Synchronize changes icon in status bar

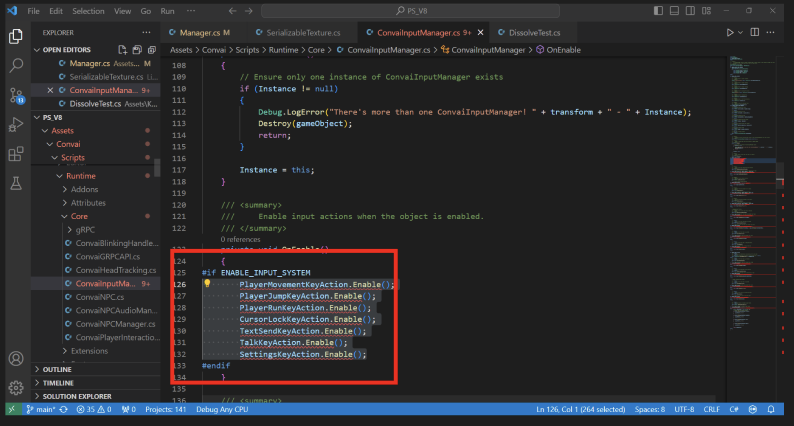[63, 409]
